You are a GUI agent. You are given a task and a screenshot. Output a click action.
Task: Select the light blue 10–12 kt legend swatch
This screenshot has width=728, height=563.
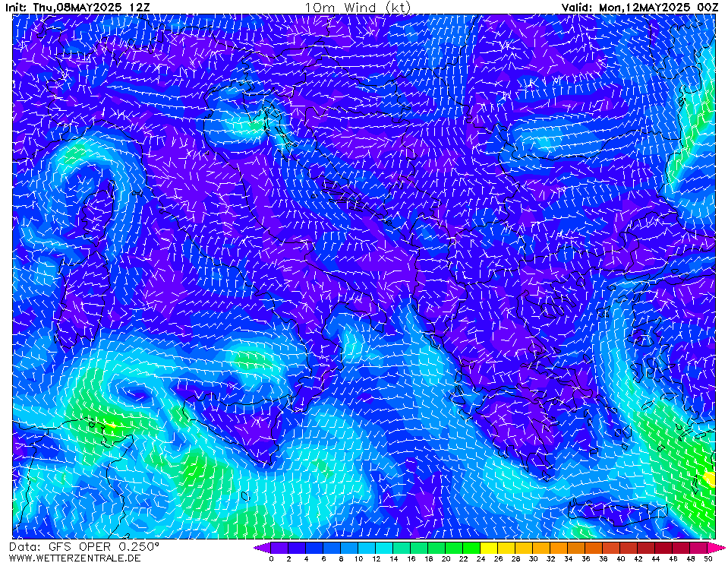click(x=367, y=548)
